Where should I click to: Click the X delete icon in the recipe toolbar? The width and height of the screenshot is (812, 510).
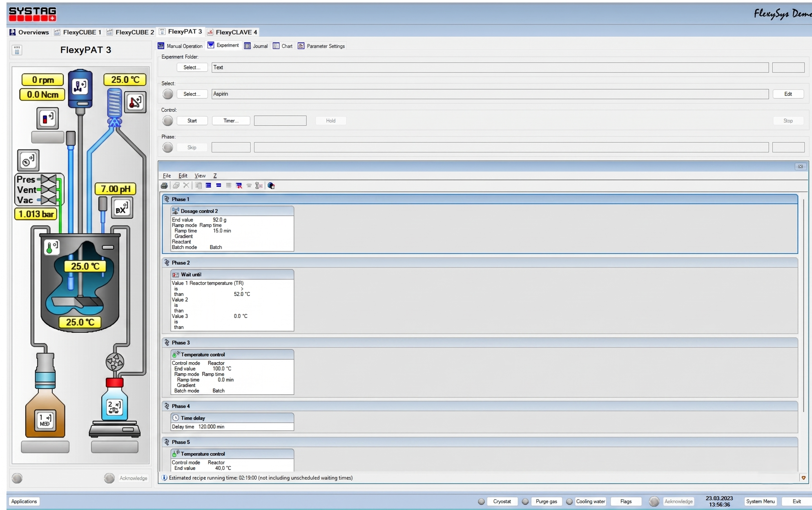tap(186, 185)
